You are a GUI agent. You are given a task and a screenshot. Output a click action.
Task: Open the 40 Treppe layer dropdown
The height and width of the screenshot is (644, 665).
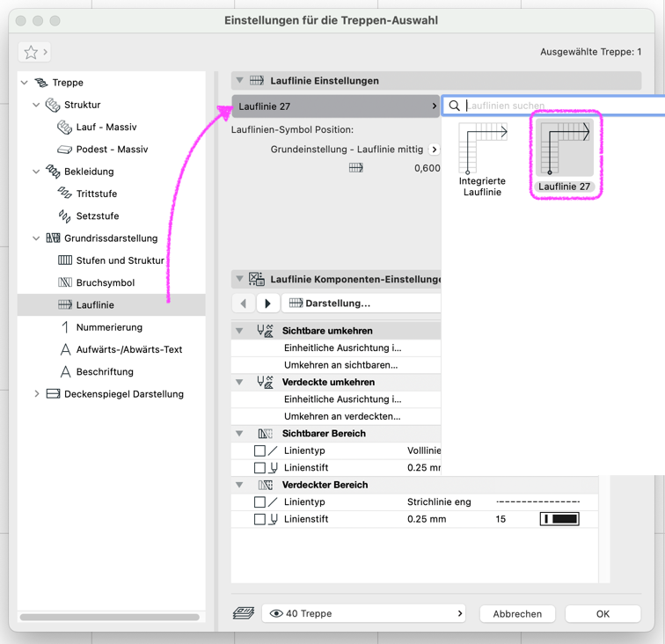click(x=364, y=613)
